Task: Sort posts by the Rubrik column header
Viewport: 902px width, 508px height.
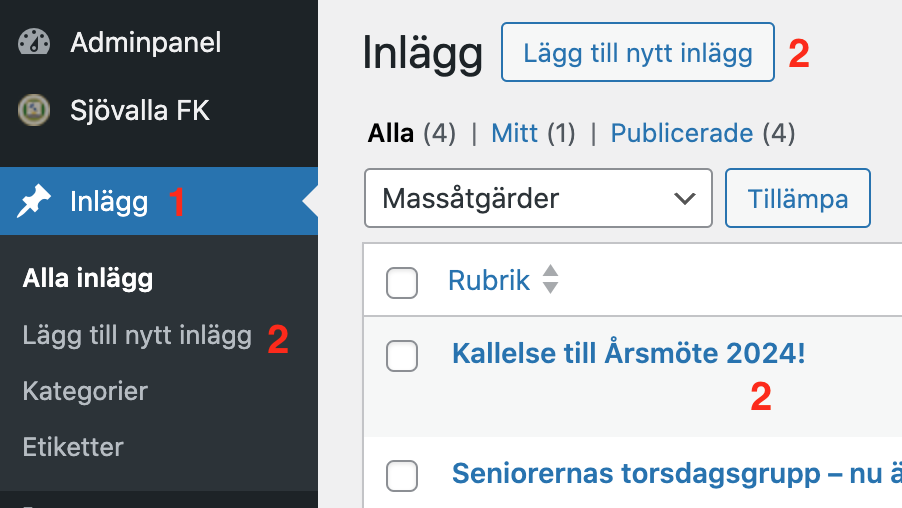Action: pyautogui.click(x=488, y=280)
